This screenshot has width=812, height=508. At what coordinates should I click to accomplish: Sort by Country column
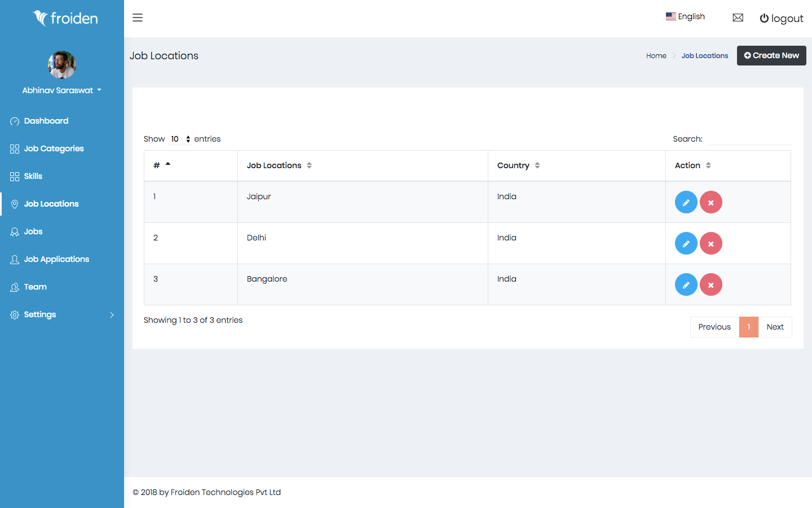(x=577, y=165)
